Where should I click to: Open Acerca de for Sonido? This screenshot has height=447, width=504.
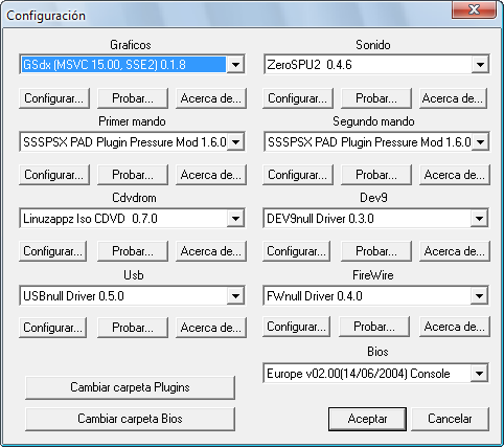coord(453,98)
